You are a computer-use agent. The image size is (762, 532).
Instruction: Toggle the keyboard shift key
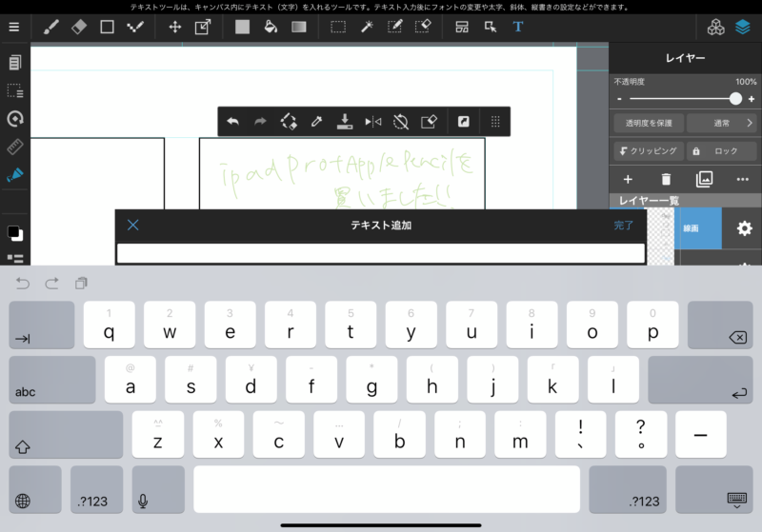pos(66,434)
